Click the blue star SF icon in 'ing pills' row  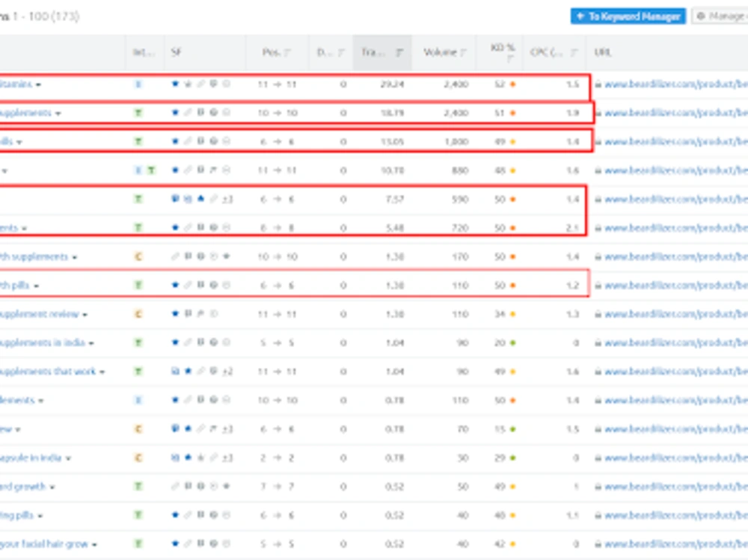(175, 514)
